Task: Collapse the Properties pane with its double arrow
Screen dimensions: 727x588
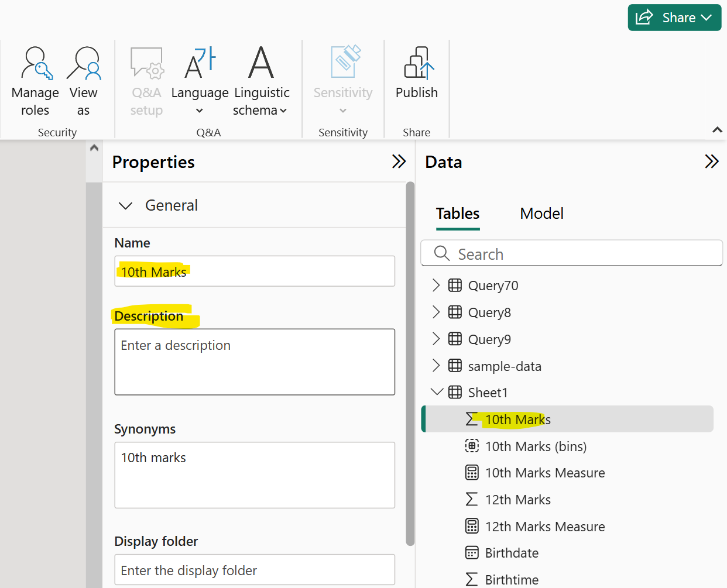Action: [x=399, y=161]
